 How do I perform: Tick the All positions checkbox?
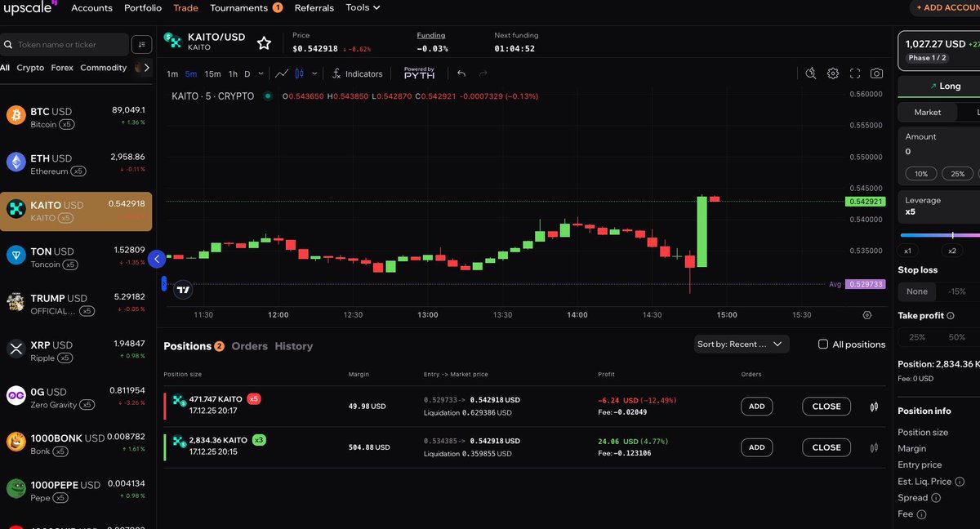click(x=823, y=345)
